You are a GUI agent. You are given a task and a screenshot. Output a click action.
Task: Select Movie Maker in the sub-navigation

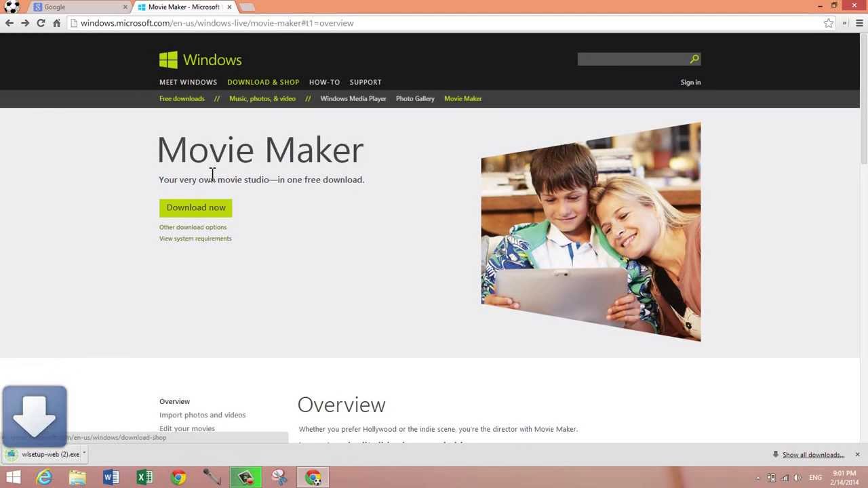[463, 98]
